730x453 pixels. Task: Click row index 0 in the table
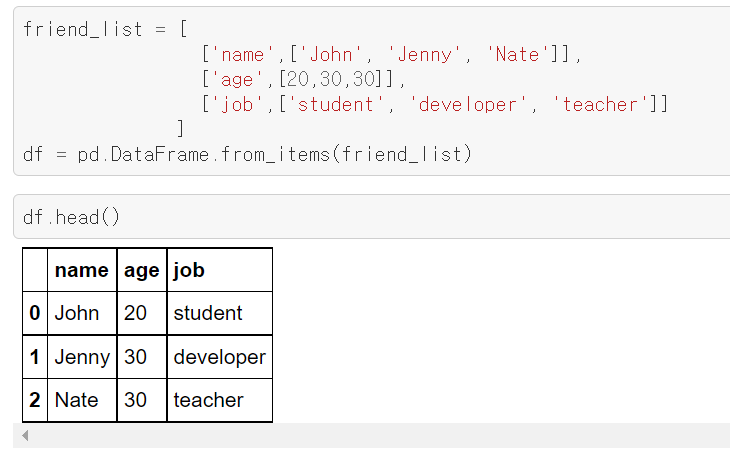pos(35,313)
